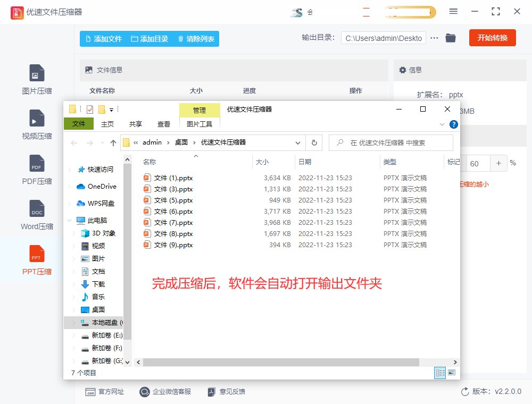Open the 图片压缩 image compression module
The height and width of the screenshot is (404, 532).
click(x=37, y=80)
